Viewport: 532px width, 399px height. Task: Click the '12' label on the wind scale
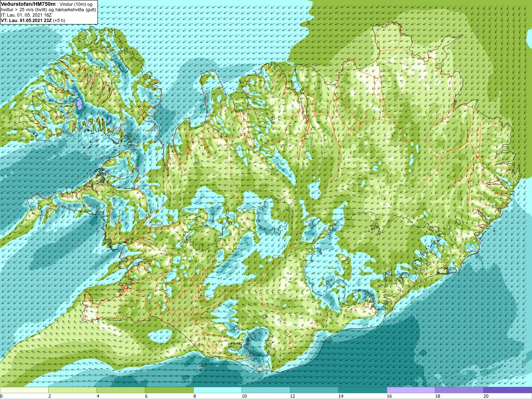[x=293, y=397]
